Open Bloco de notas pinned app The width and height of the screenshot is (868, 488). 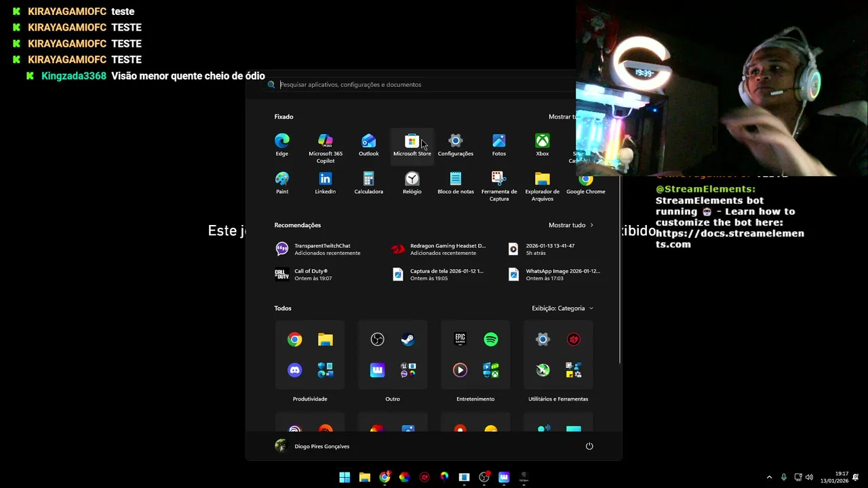(x=456, y=183)
